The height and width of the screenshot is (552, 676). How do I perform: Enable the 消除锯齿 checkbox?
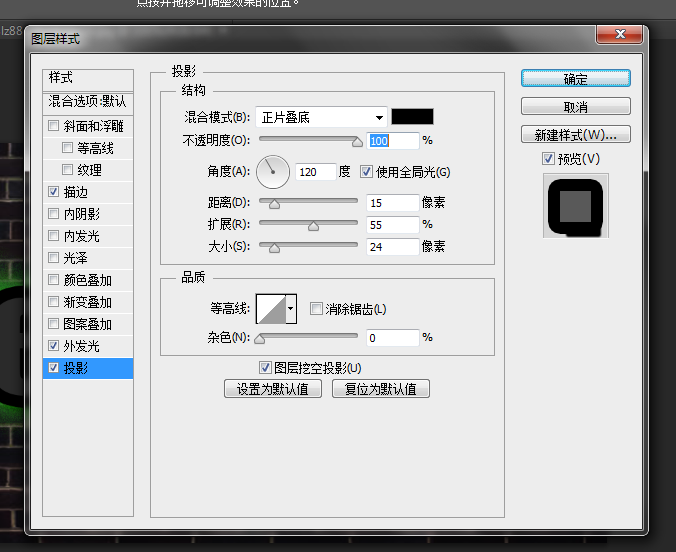click(x=316, y=309)
